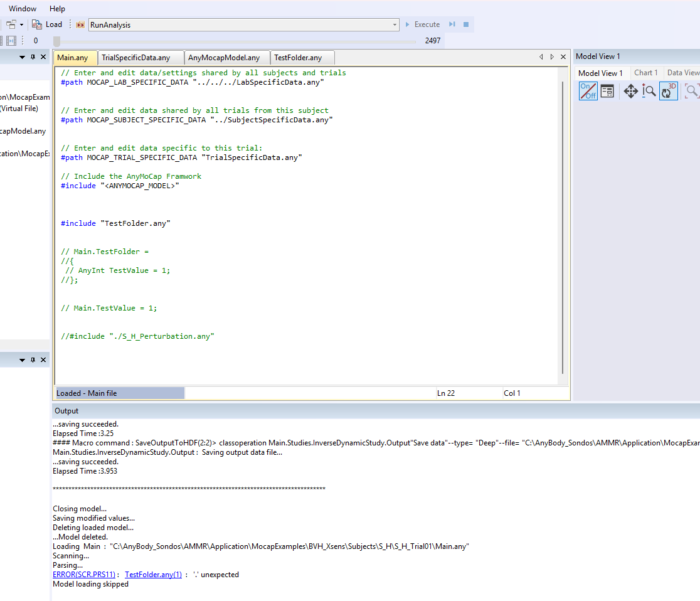The height and width of the screenshot is (601, 700).
Task: Select the Zoom magnifier tool in Model View
Action: 649,92
